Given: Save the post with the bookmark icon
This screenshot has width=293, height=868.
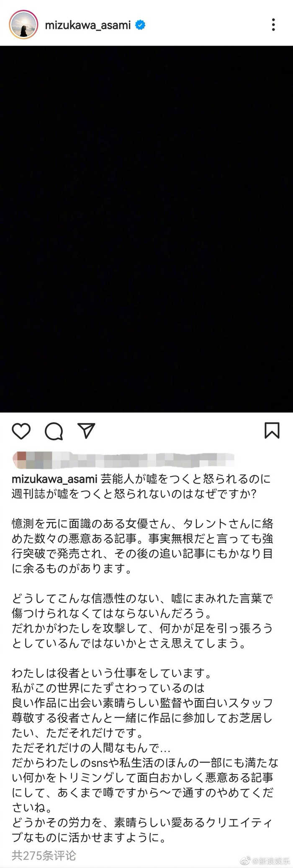Looking at the screenshot, I should click(x=272, y=430).
